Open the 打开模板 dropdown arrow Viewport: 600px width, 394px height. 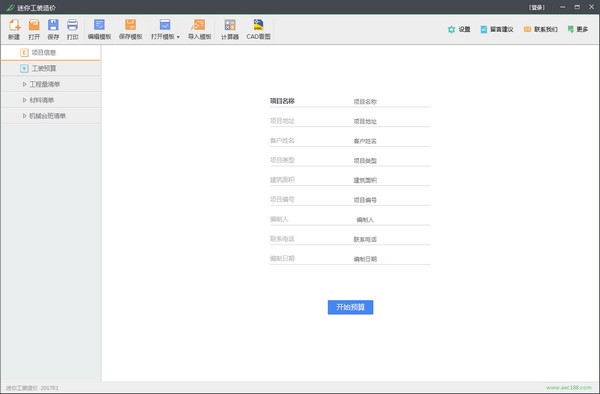click(x=178, y=37)
